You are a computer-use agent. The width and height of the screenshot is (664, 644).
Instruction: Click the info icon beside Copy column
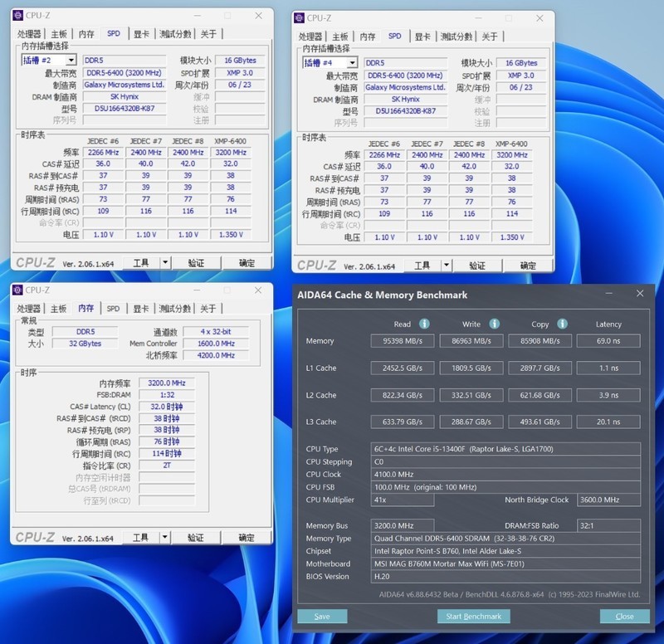tap(560, 324)
